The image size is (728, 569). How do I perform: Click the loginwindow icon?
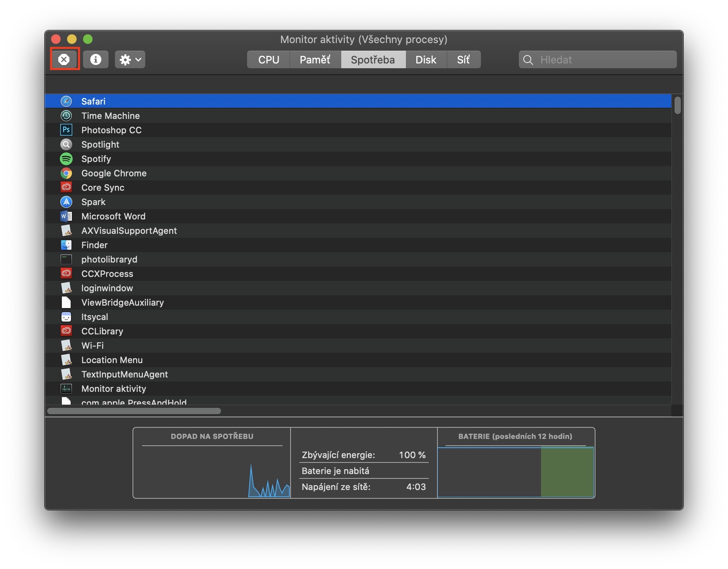(x=66, y=288)
